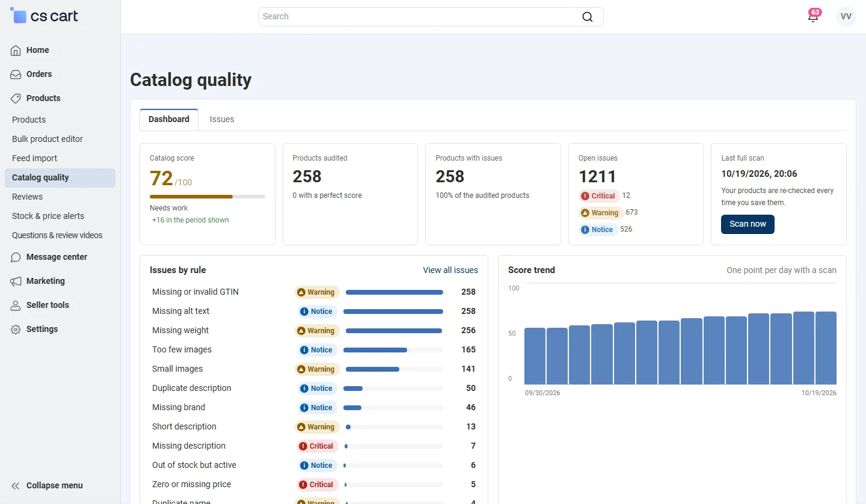Screen dimensions: 866x504
Task: Click the Home house icon
Action: click(16, 51)
